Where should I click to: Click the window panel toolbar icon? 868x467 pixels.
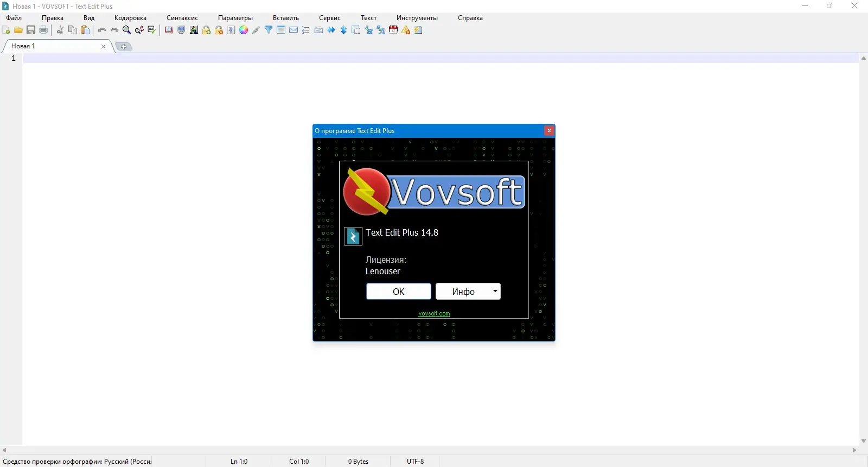point(281,30)
